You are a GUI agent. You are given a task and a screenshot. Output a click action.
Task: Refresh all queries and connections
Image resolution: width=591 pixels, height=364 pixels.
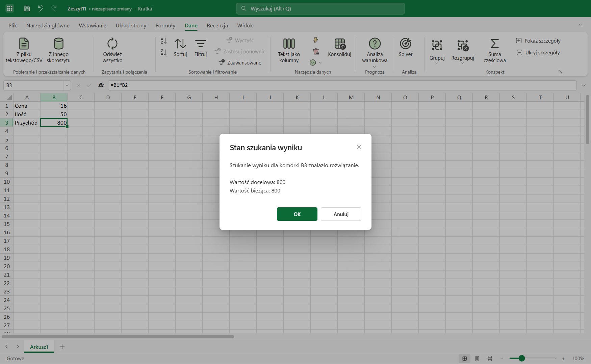tap(112, 50)
